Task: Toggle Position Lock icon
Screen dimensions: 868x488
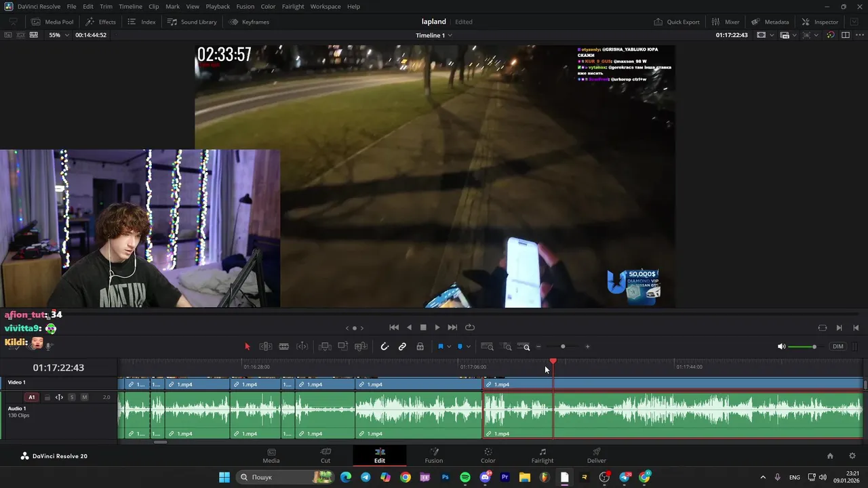Action: (x=420, y=346)
